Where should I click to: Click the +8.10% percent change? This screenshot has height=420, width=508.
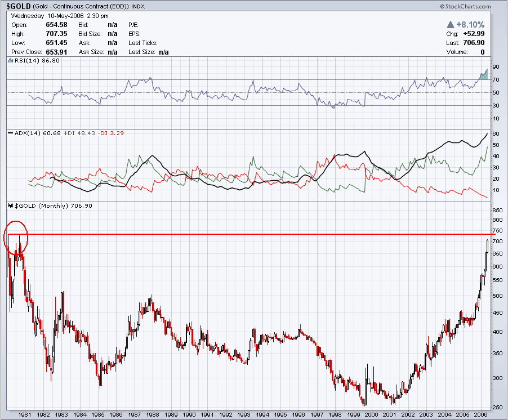(470, 25)
